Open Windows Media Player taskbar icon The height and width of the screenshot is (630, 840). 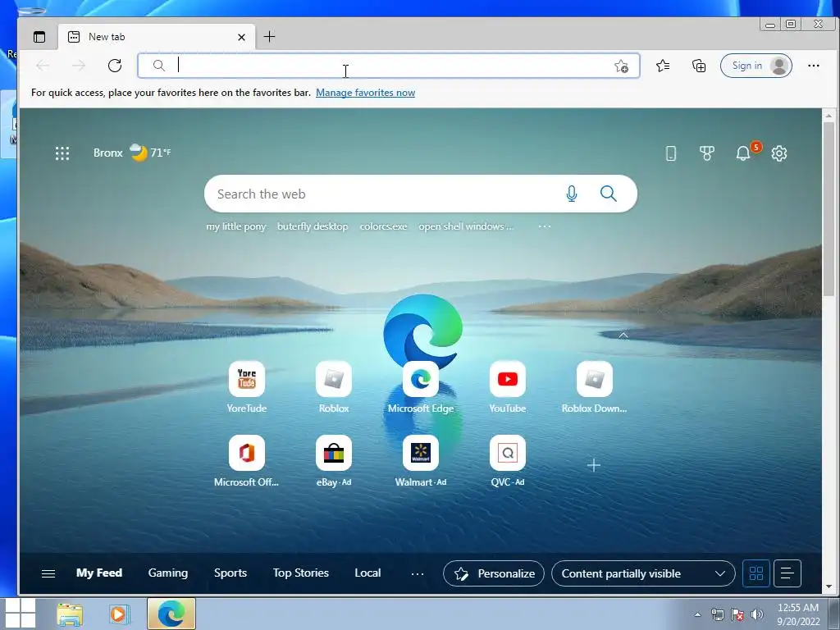[118, 614]
